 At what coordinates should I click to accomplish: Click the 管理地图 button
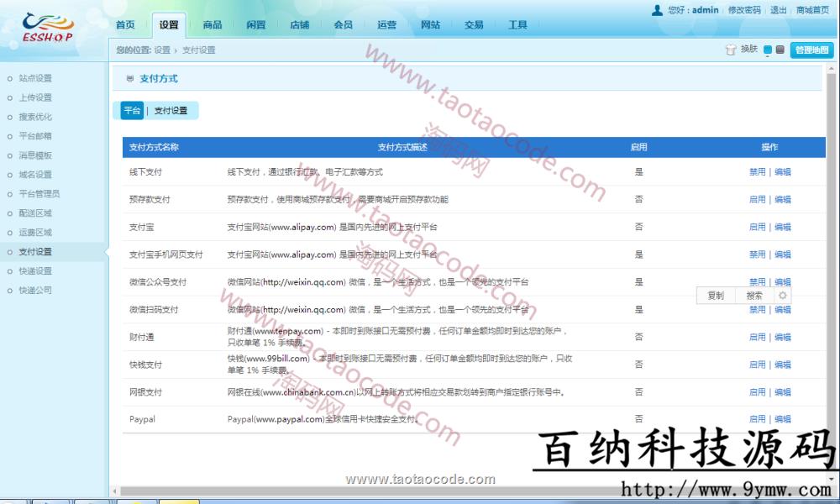click(x=811, y=50)
